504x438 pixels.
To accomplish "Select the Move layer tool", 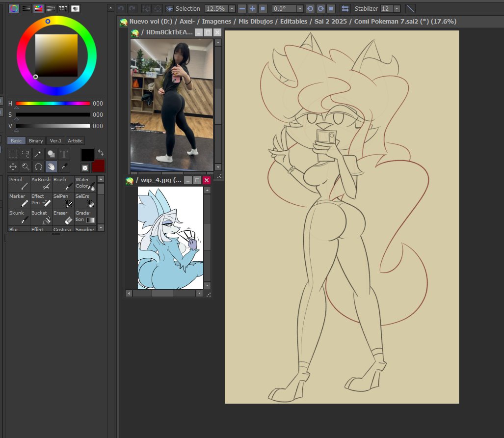I will tap(13, 166).
